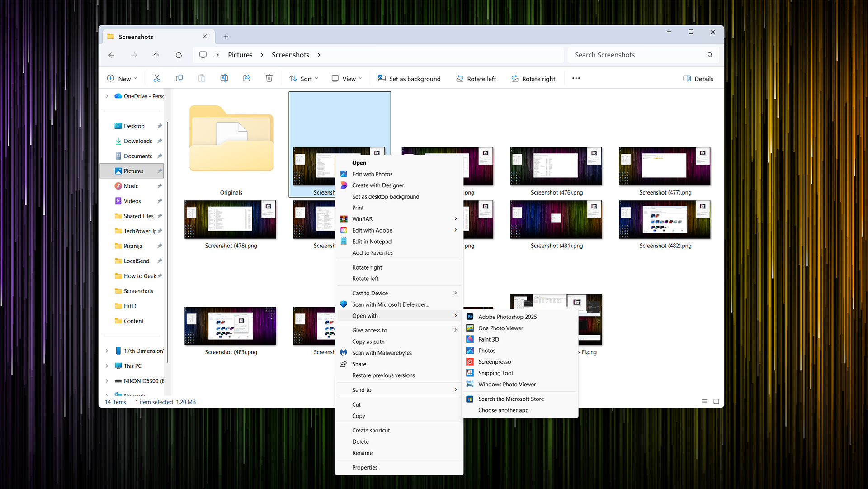
Task: Open the See more three-dots menu
Action: (x=576, y=78)
